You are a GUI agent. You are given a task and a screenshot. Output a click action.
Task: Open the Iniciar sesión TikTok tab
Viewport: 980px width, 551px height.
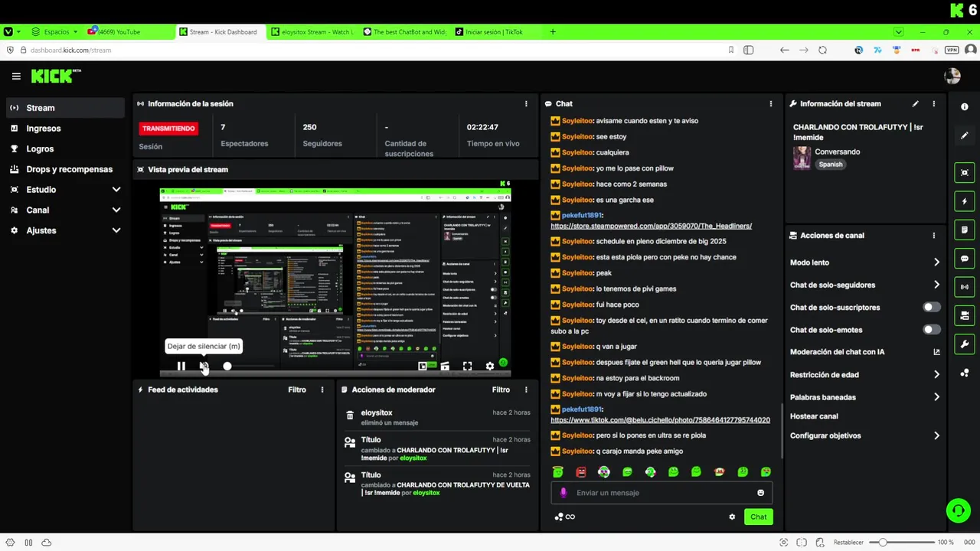[x=495, y=32]
